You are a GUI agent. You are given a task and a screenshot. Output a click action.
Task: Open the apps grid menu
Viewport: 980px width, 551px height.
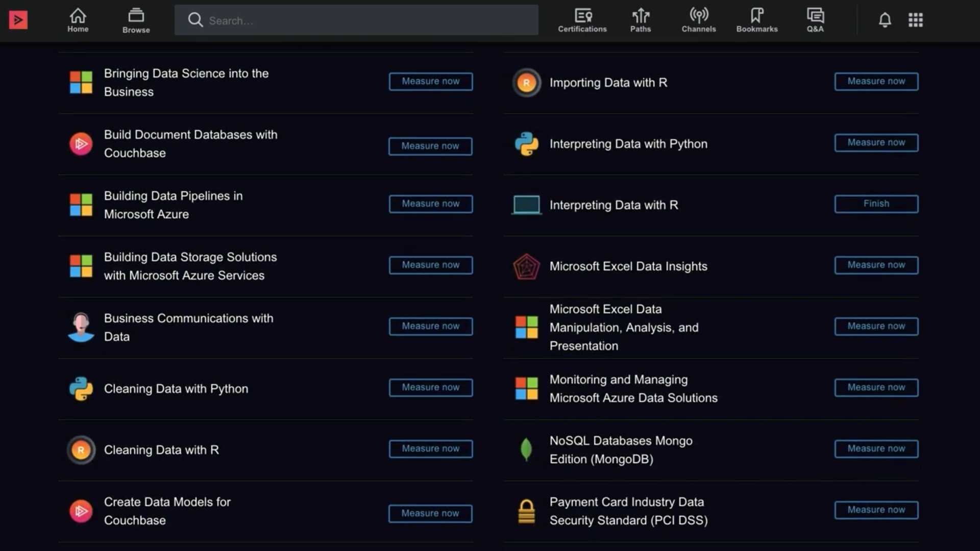[x=916, y=20]
